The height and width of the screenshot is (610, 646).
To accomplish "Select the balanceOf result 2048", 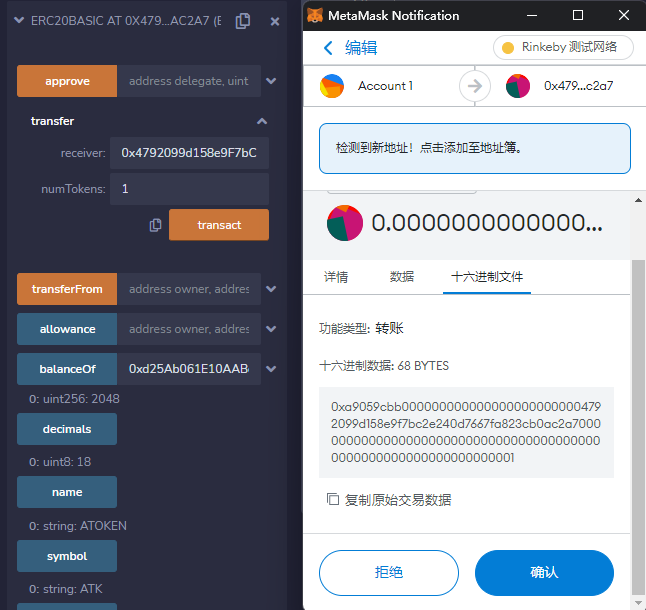I will (74, 399).
